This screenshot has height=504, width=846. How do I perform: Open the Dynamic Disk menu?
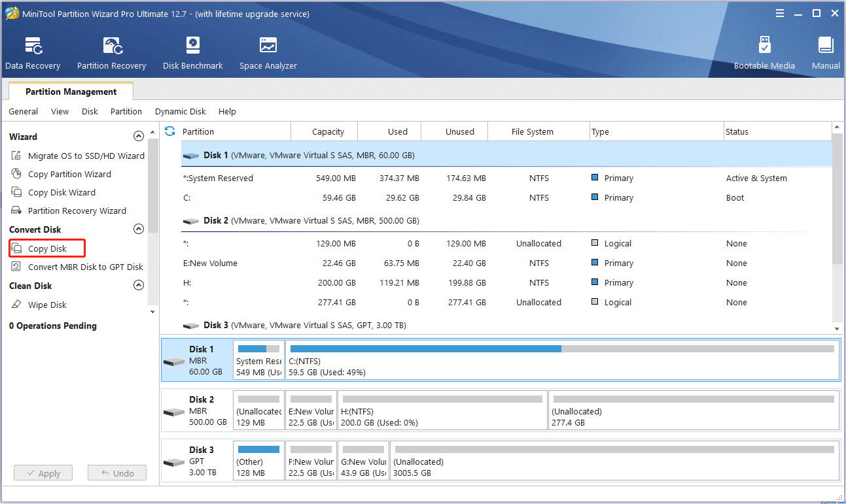[x=181, y=112]
